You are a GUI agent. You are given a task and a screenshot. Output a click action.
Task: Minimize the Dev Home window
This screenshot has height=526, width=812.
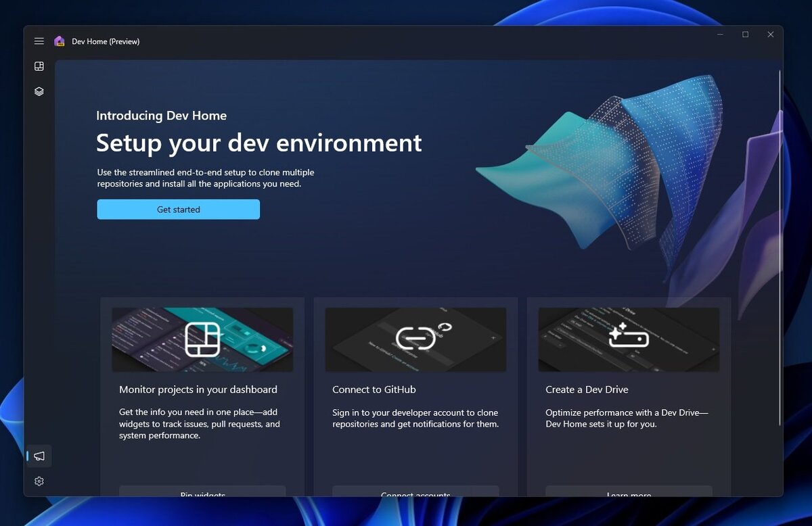pyautogui.click(x=720, y=34)
